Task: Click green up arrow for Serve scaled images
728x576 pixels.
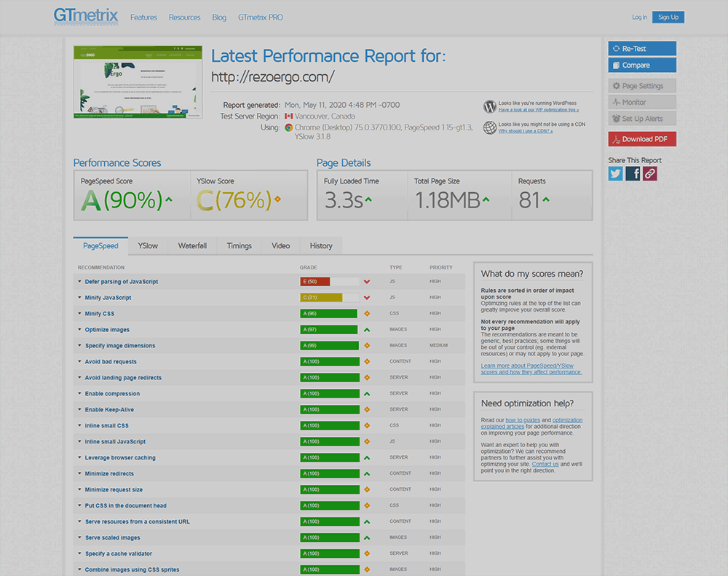Action: (x=367, y=537)
